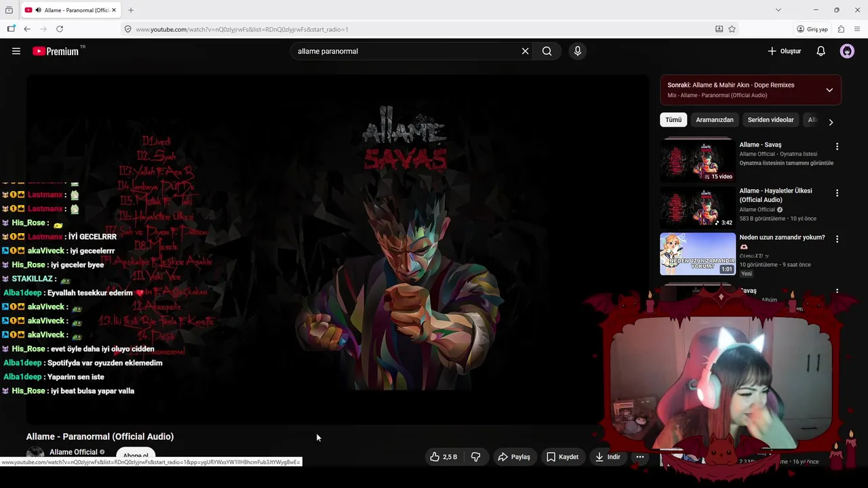Go forward with the browser forward arrow
This screenshot has width=868, height=488.
(x=43, y=29)
